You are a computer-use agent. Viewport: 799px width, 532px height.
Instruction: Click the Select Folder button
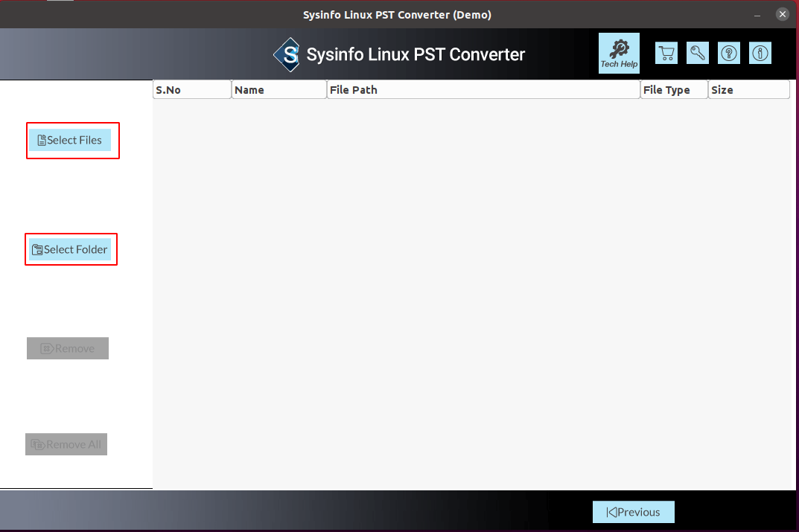point(70,249)
